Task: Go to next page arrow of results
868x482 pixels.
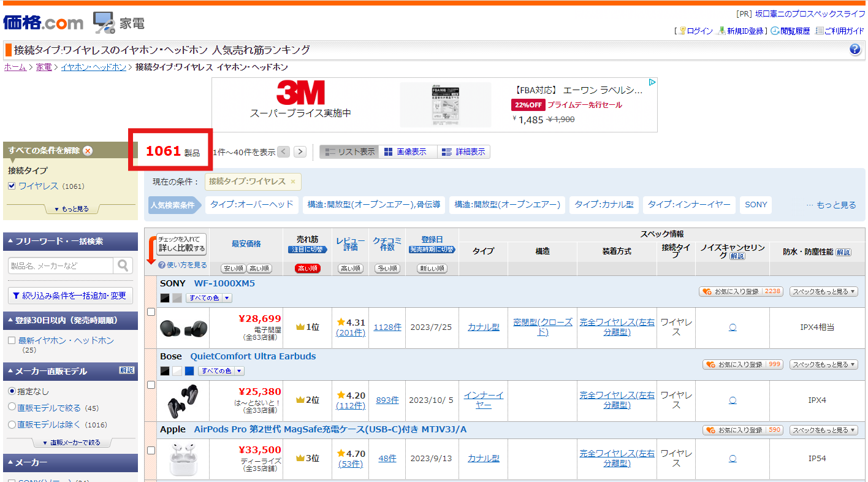Action: (x=300, y=151)
